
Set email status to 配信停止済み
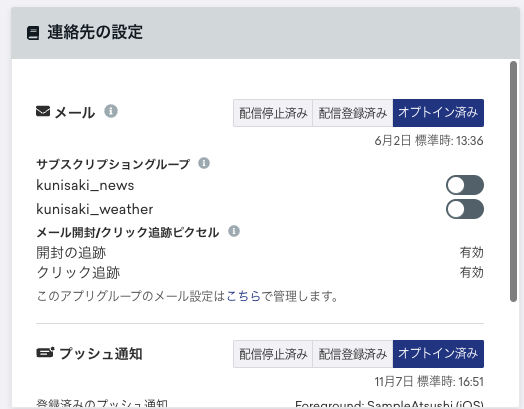[x=273, y=113]
